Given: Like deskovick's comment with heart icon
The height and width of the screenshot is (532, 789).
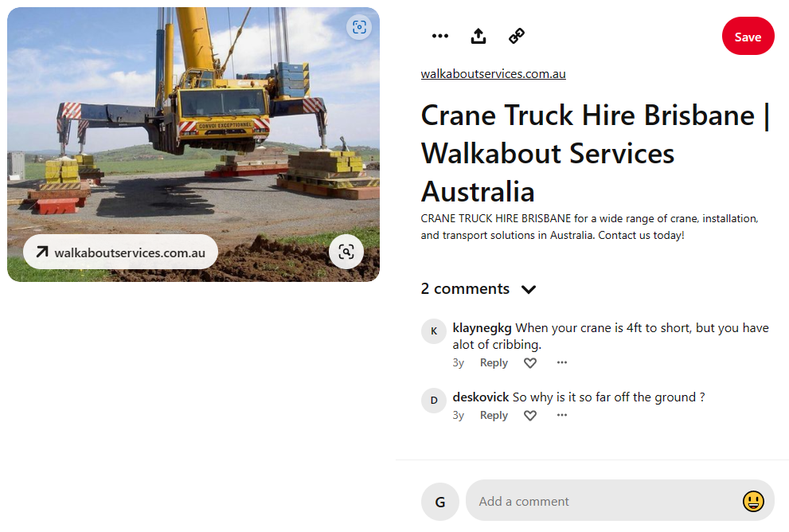Looking at the screenshot, I should (x=530, y=416).
